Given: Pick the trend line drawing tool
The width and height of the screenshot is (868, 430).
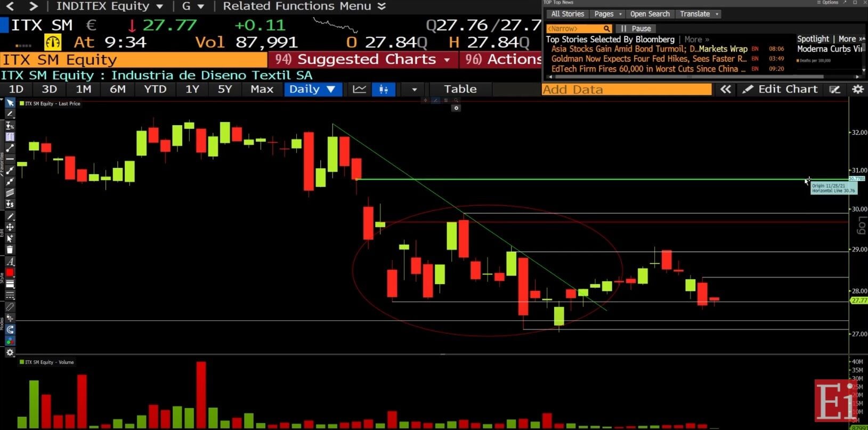Looking at the screenshot, I should pos(10,148).
